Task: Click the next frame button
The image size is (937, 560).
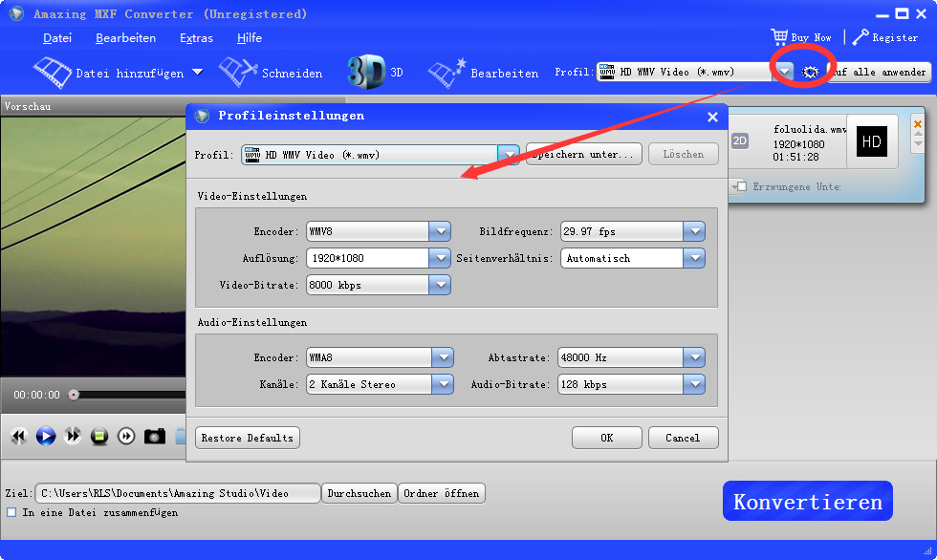Action: click(126, 436)
